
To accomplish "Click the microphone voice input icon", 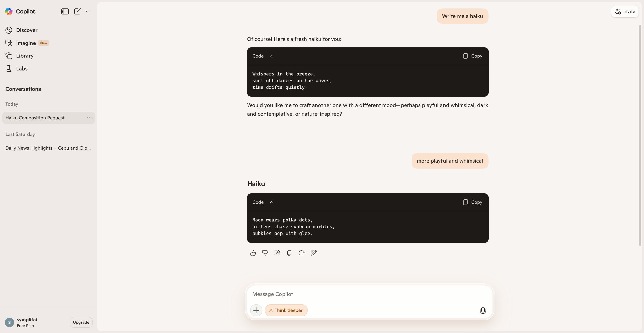I will click(x=482, y=310).
